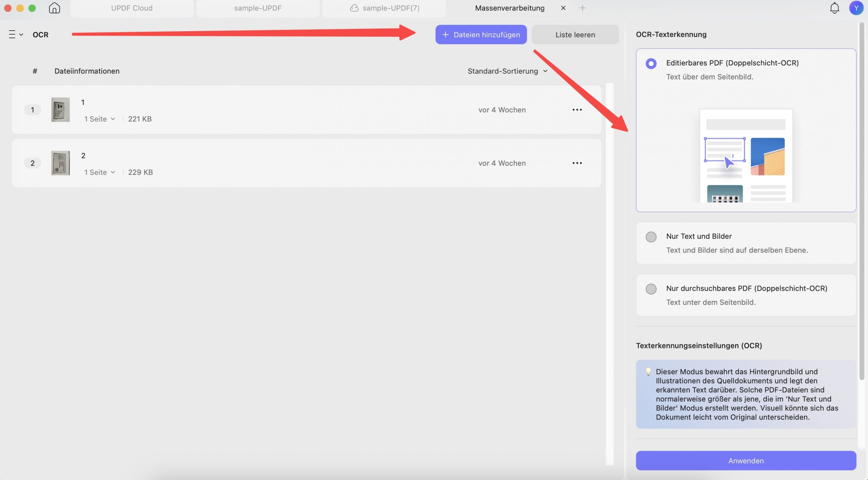Click thumbnail of file 1
868x480 pixels.
point(60,110)
